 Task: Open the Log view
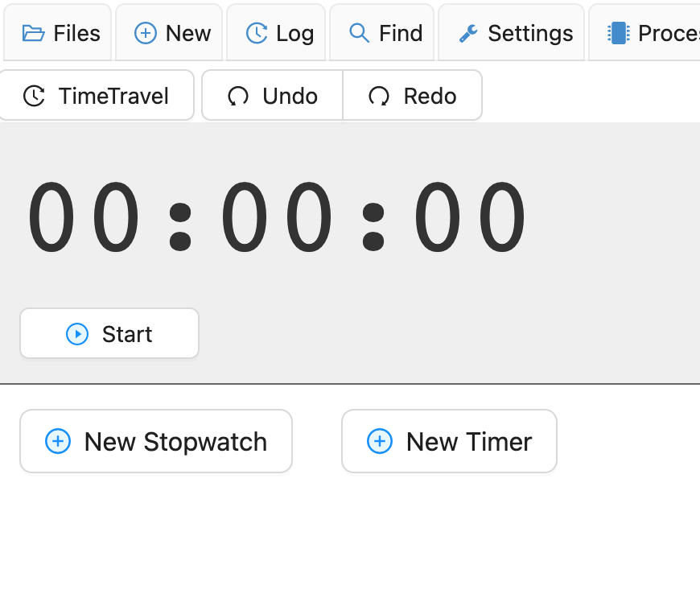[276, 33]
